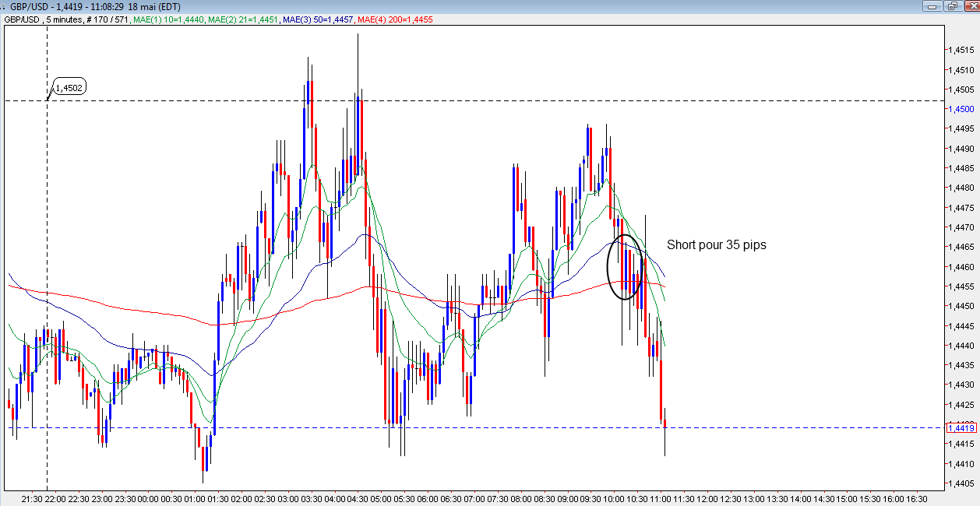The height and width of the screenshot is (506, 980).
Task: Click the 03:30 time axis label
Action: click(313, 499)
